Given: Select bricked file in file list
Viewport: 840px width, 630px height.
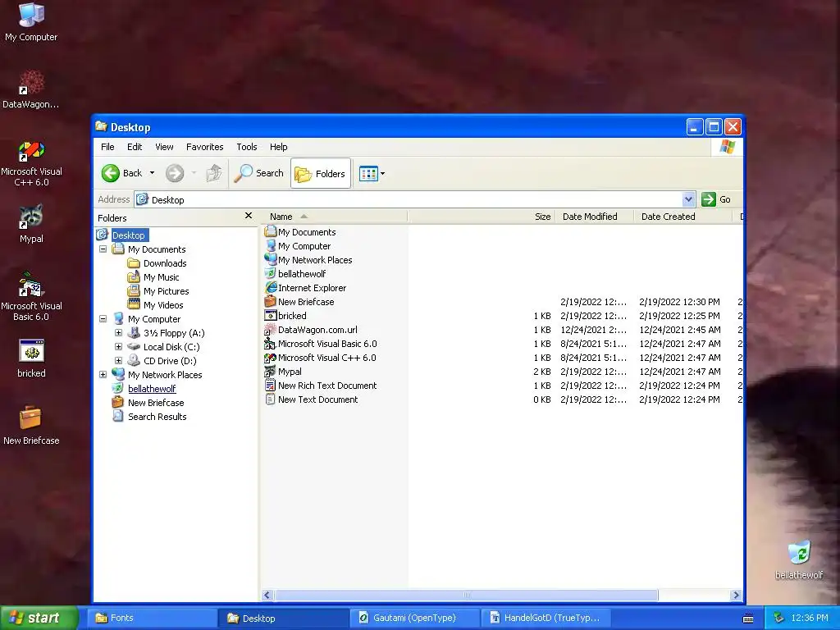Looking at the screenshot, I should click(285, 316).
